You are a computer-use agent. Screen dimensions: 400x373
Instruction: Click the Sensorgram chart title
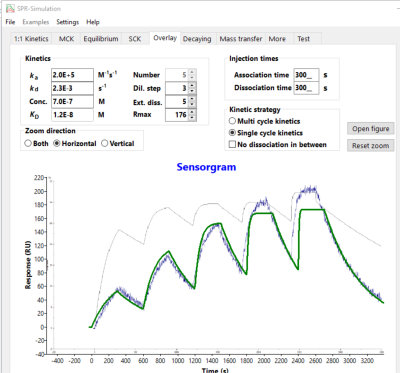point(206,167)
